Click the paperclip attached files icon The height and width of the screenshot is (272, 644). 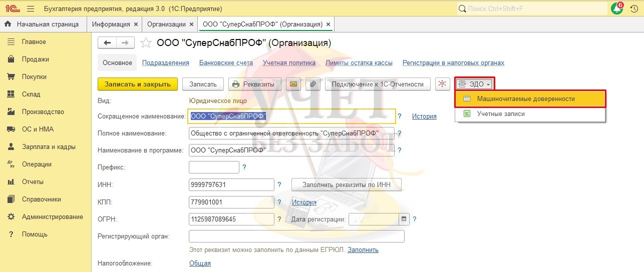[x=313, y=84]
